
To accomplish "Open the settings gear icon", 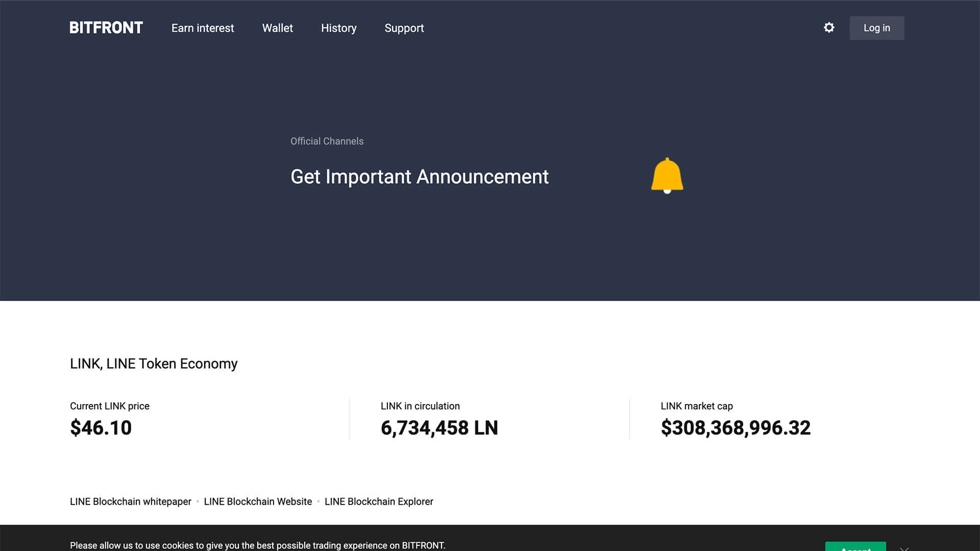I will (x=828, y=28).
